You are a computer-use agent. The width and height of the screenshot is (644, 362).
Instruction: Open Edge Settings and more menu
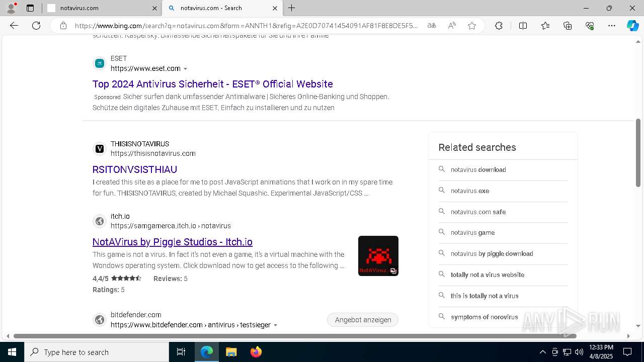[x=612, y=26]
